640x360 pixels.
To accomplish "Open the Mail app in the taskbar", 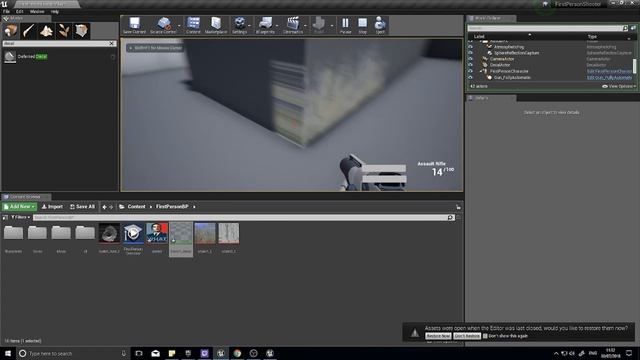I will 156,353.
